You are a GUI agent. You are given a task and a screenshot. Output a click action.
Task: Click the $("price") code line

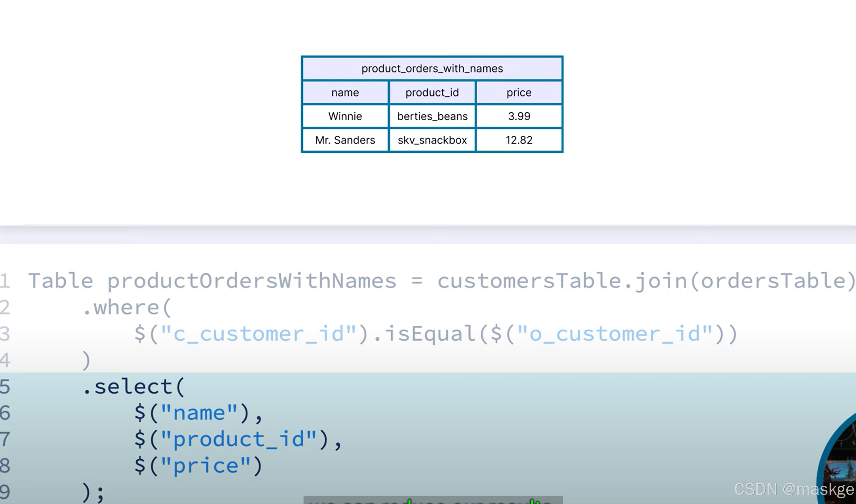click(198, 466)
